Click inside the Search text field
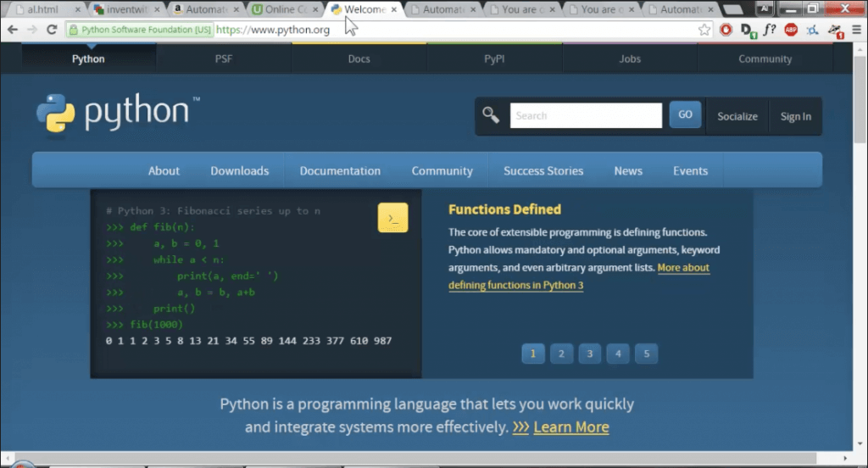Screen dimensions: 868x468 [x=586, y=115]
